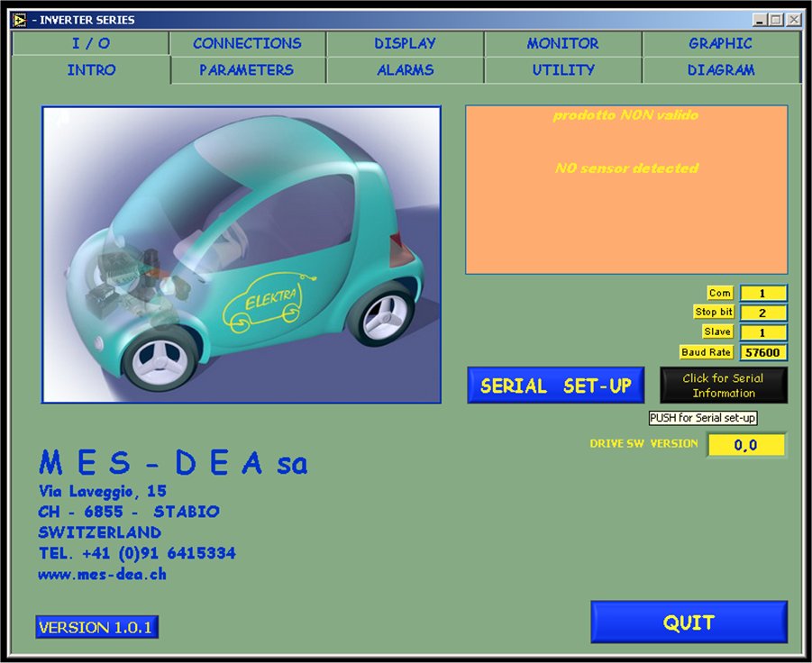Click the 'CH - 6855 - STABIO' line
The height and width of the screenshot is (663, 812).
[x=129, y=512]
